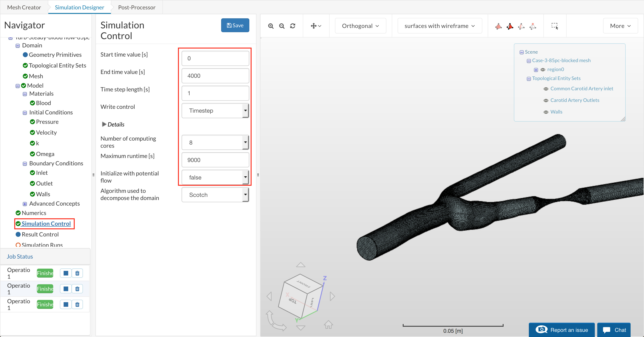This screenshot has height=337, width=644.
Task: Click the refresh view icon
Action: coord(293,26)
